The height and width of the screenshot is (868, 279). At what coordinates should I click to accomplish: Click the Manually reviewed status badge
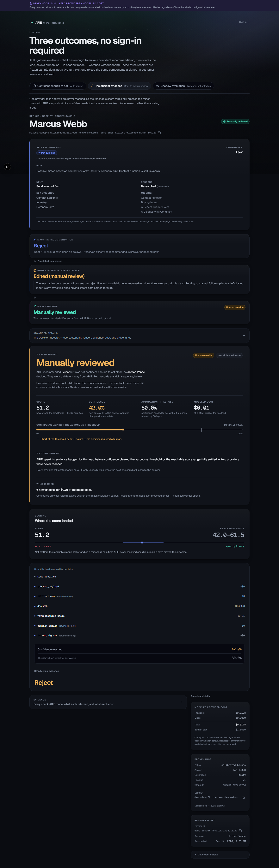tap(235, 121)
